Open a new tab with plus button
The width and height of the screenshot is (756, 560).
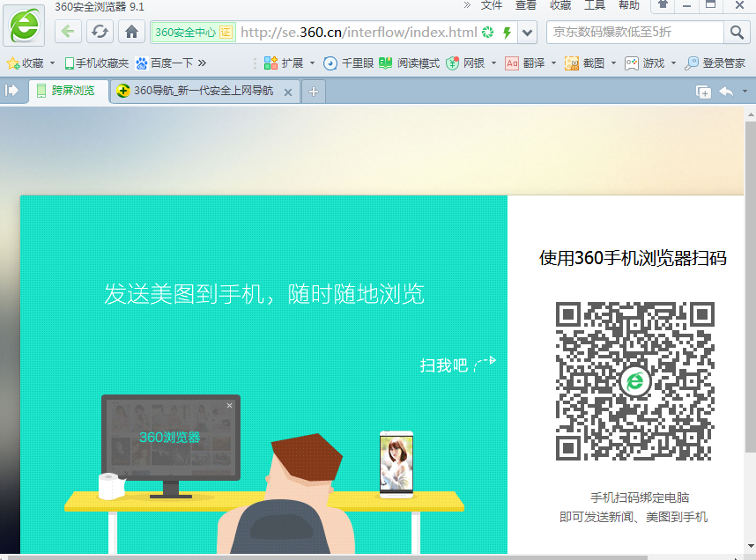[x=314, y=92]
